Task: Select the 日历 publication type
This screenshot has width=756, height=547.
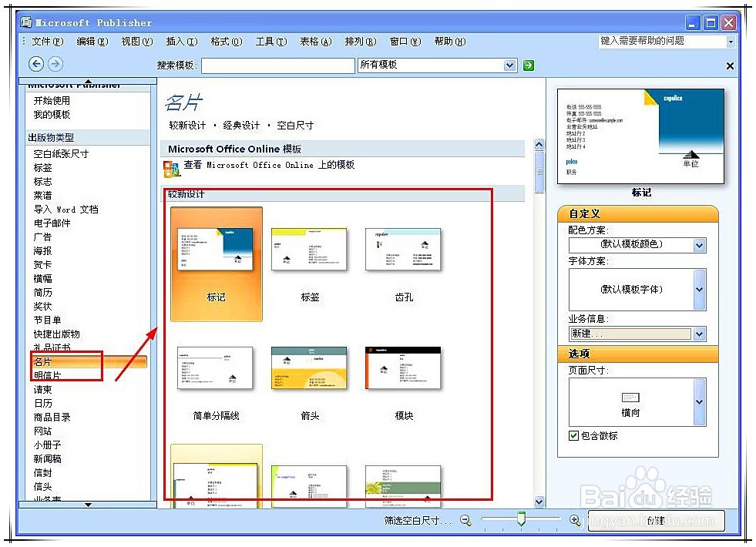Action: pyautogui.click(x=42, y=404)
